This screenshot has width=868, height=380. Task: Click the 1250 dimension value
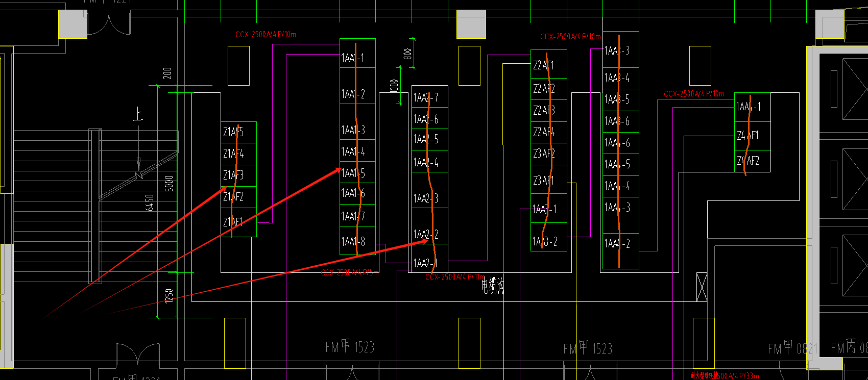point(169,296)
